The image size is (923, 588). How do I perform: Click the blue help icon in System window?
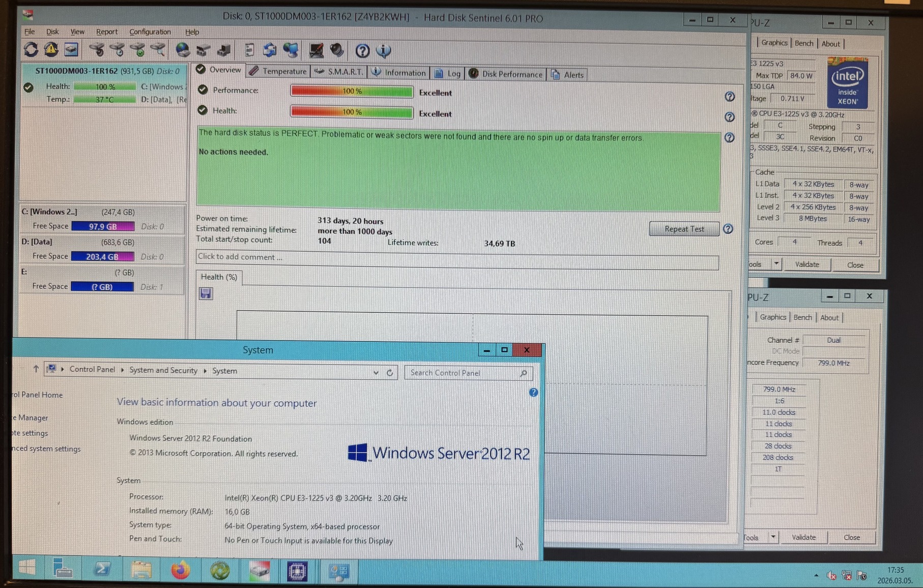click(533, 392)
